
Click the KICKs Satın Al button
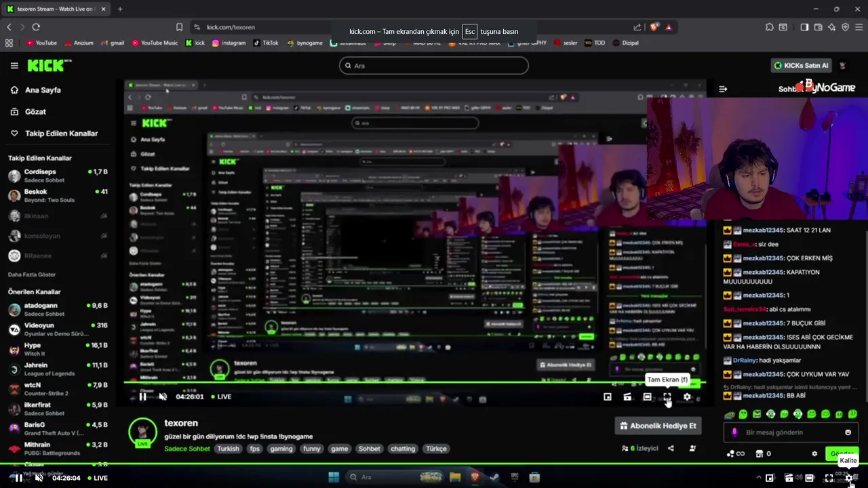click(802, 66)
